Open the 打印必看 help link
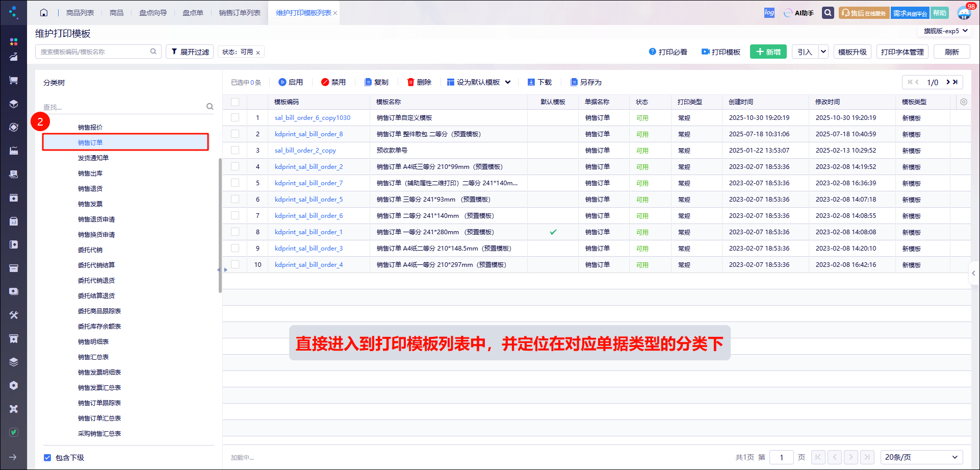 (x=668, y=52)
